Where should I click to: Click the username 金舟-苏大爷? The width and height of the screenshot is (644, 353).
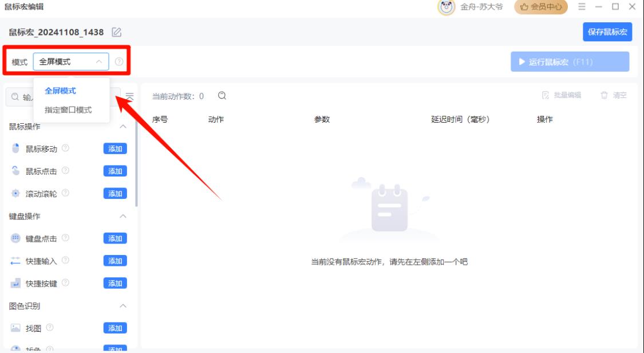pos(481,7)
